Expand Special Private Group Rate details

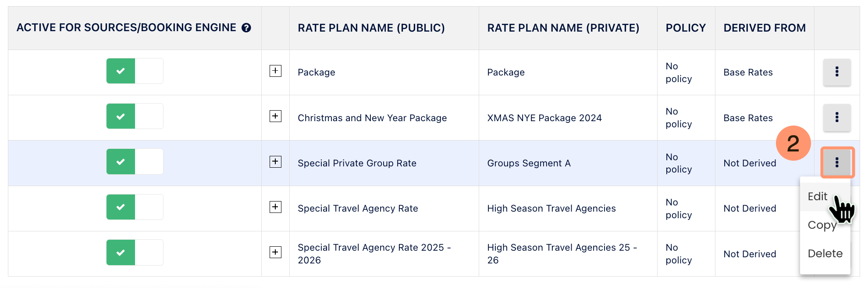tap(275, 162)
